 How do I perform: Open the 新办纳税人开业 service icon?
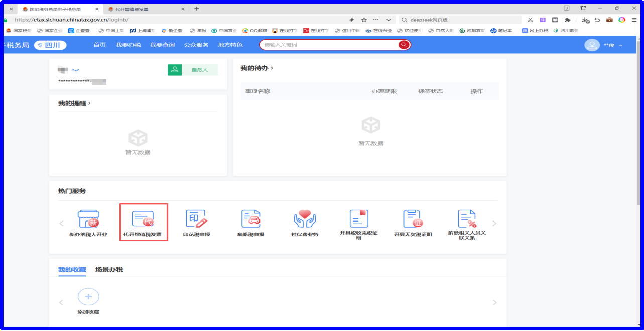tap(88, 219)
